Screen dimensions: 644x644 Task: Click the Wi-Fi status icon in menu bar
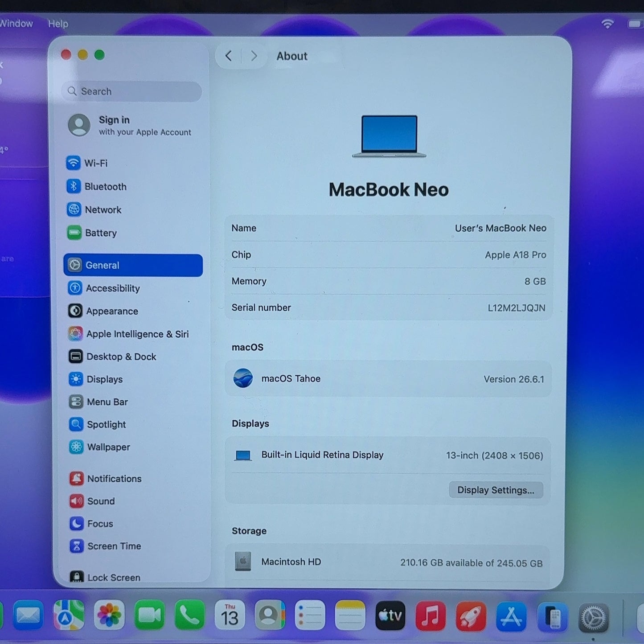click(607, 24)
